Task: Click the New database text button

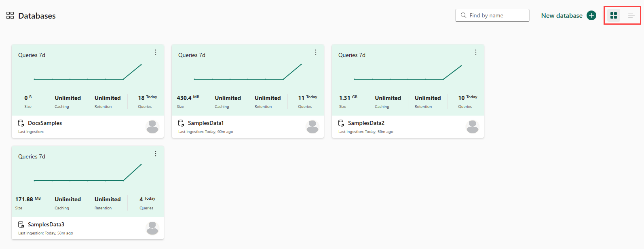Action: click(x=562, y=15)
